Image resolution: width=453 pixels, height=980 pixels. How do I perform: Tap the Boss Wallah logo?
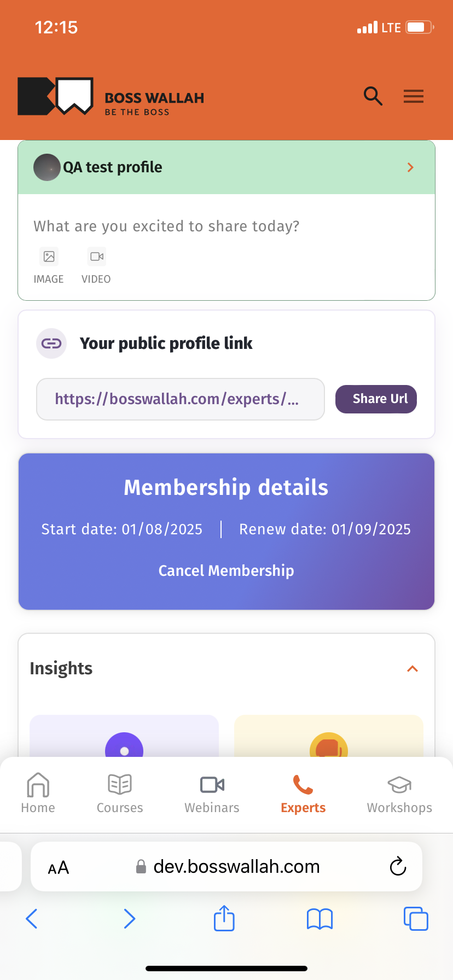111,97
